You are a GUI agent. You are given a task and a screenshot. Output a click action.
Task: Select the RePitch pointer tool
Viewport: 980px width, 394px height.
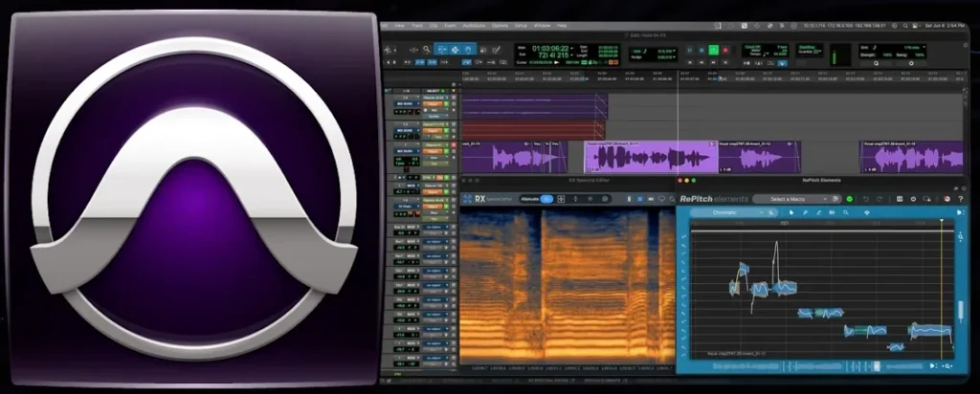click(x=791, y=212)
